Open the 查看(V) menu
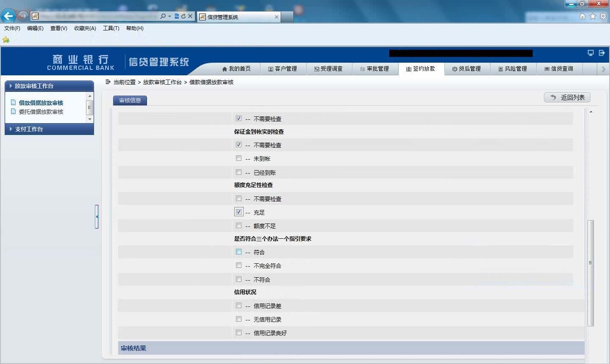610x364 pixels. click(59, 28)
